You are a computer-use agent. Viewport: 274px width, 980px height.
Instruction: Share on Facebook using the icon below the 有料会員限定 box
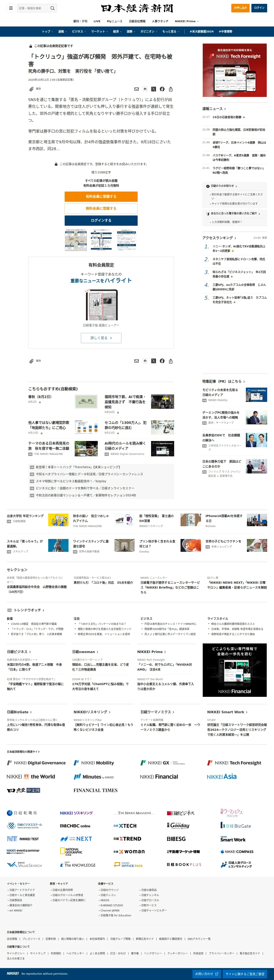(x=162, y=361)
